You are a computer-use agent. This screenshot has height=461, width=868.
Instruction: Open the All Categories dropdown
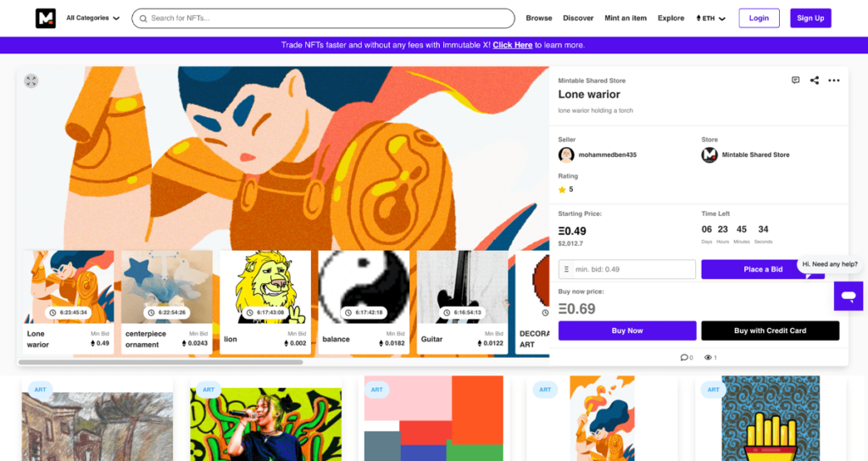[x=92, y=18]
